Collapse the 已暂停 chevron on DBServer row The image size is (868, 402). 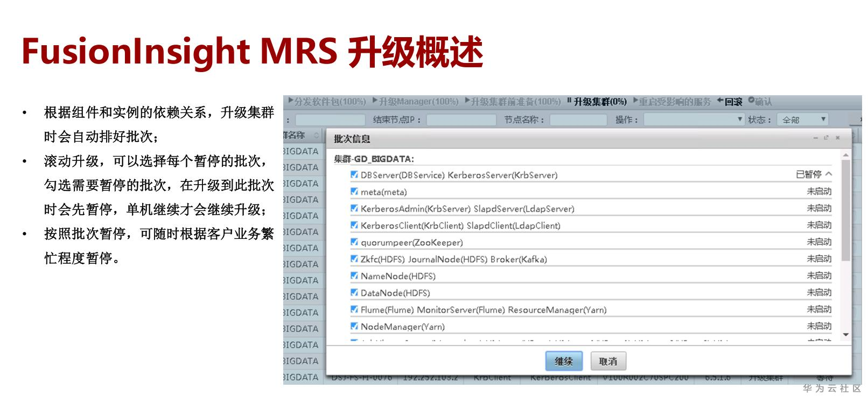pos(829,174)
